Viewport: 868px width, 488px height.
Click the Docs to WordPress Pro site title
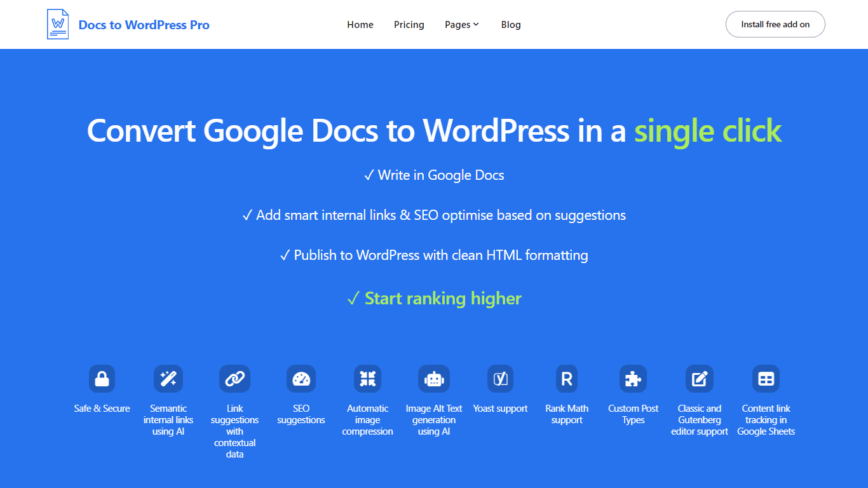pos(144,25)
